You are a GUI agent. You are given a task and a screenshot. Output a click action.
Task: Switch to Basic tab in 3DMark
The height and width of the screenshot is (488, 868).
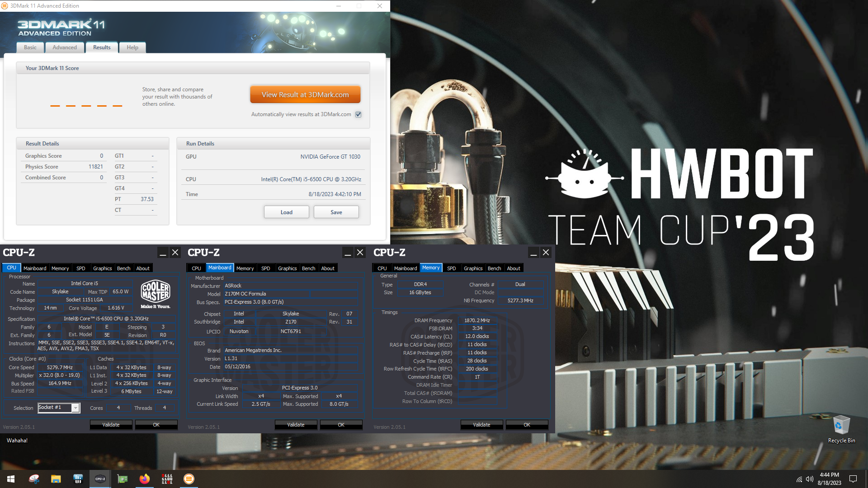click(30, 47)
